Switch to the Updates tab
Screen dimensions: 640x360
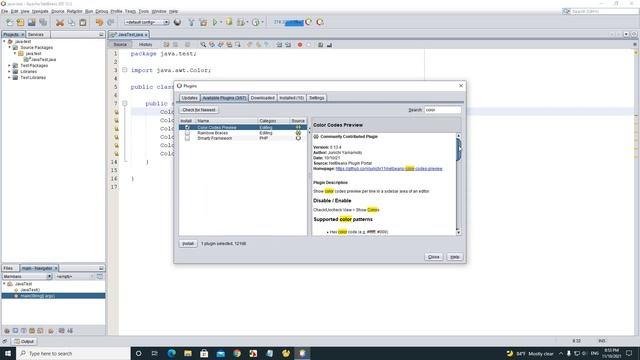coord(189,98)
